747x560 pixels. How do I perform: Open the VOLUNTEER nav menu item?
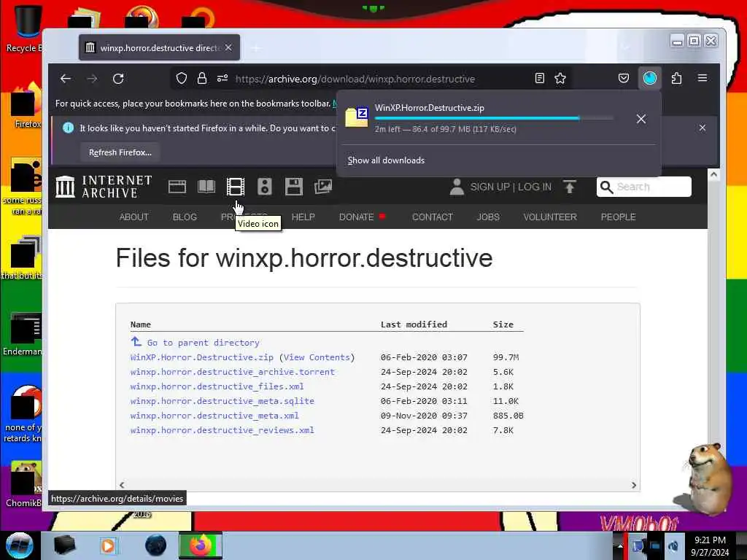[550, 217]
